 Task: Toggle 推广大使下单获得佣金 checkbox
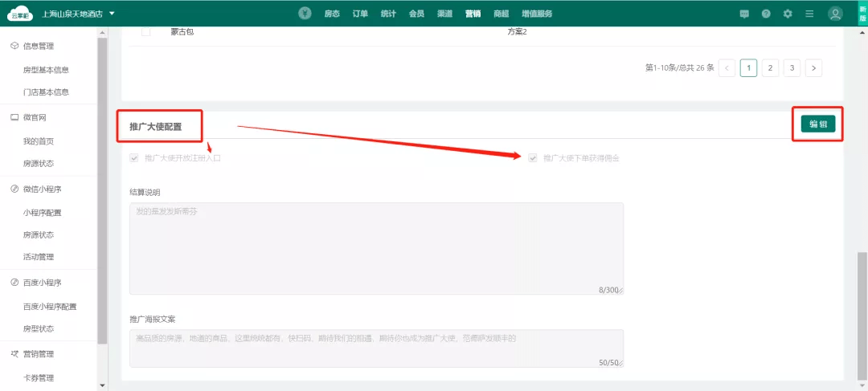(x=532, y=158)
